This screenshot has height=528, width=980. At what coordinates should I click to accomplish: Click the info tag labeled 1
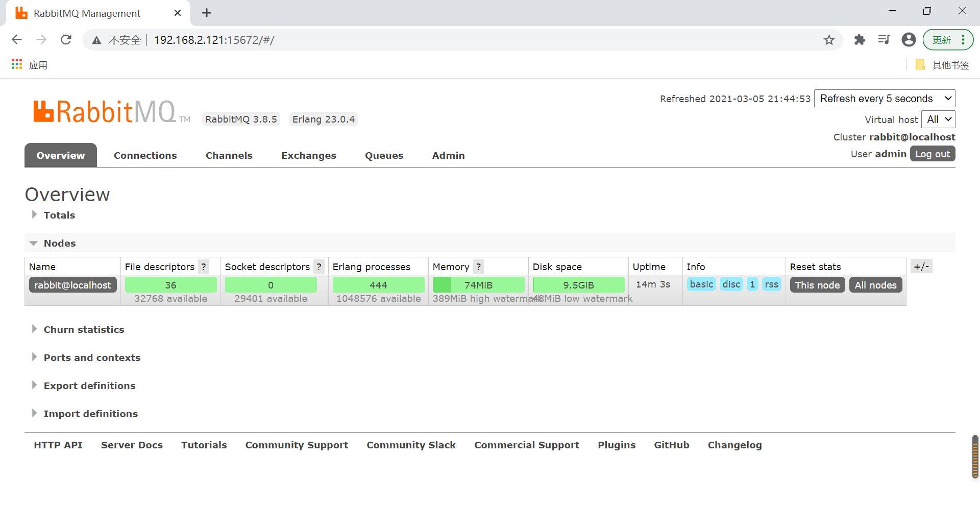753,284
